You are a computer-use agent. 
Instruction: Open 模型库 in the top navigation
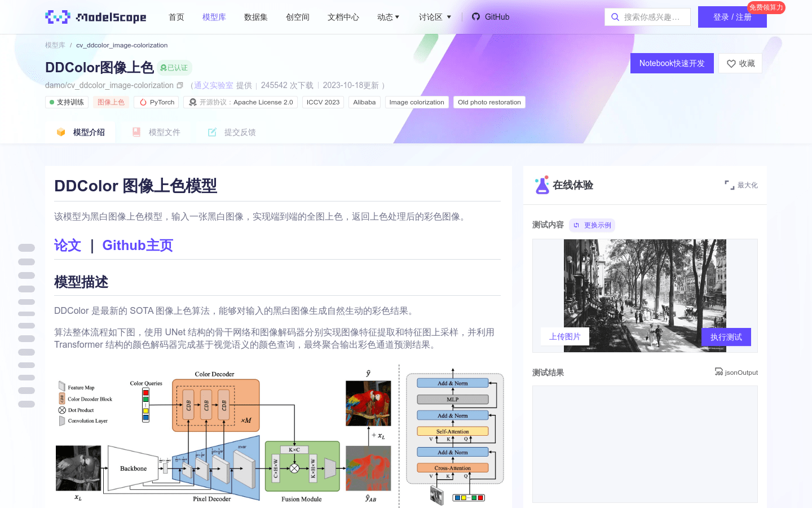click(214, 17)
